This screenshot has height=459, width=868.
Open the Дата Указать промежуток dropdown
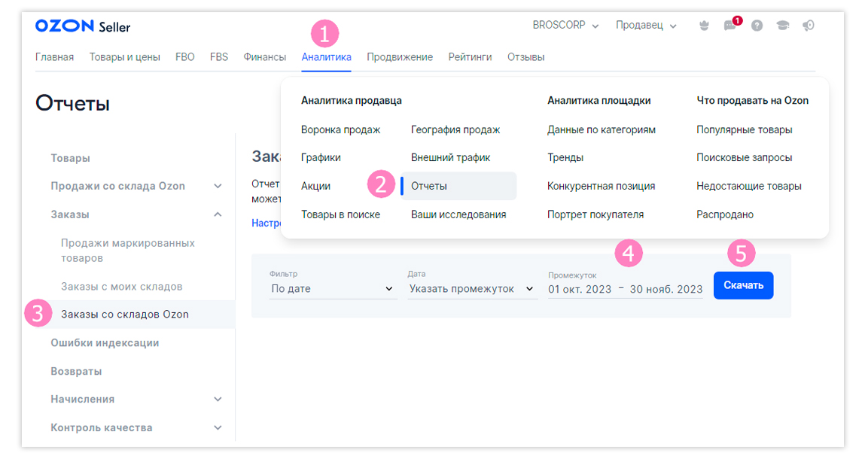(x=472, y=289)
